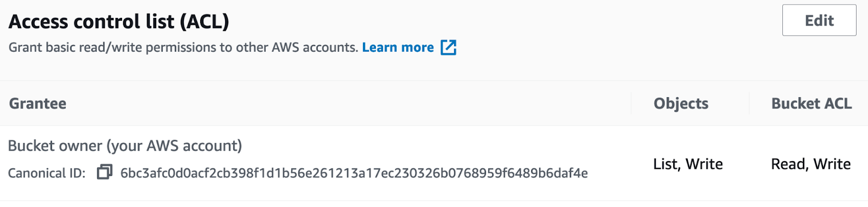
Task: Click the Bucket owner (your AWS account) row label
Action: 125,146
